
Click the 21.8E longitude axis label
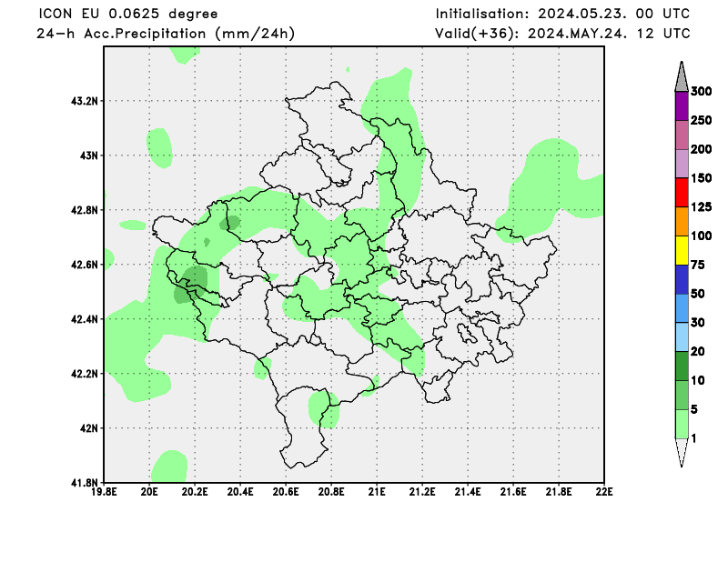(559, 491)
